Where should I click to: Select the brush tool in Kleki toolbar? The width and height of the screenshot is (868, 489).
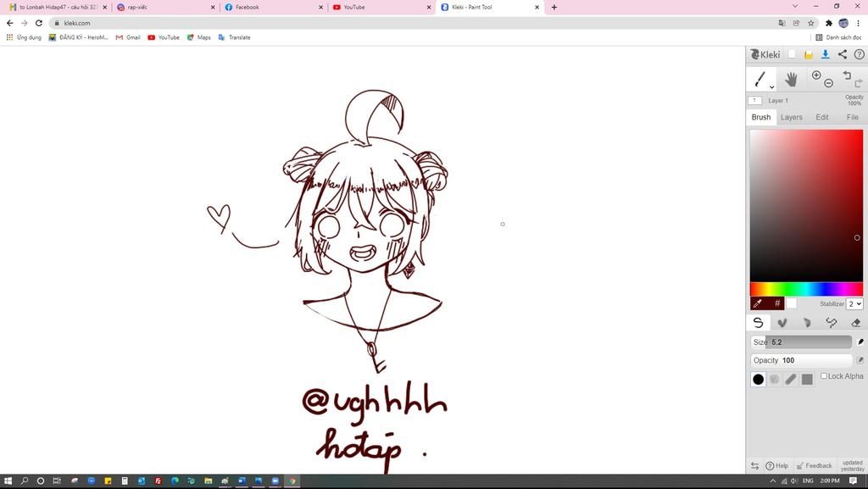tap(759, 79)
